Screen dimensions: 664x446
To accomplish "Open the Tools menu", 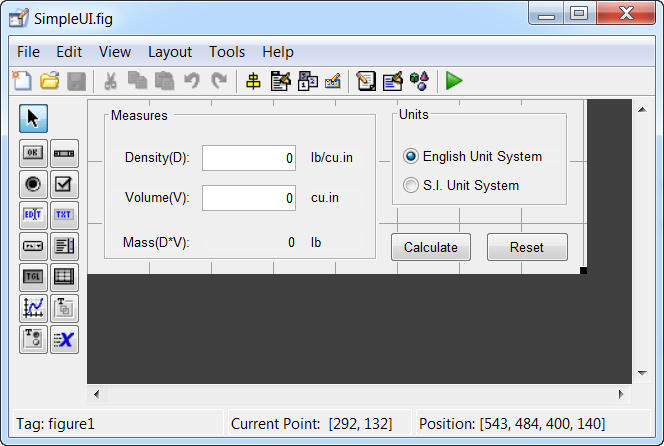I will pyautogui.click(x=226, y=52).
